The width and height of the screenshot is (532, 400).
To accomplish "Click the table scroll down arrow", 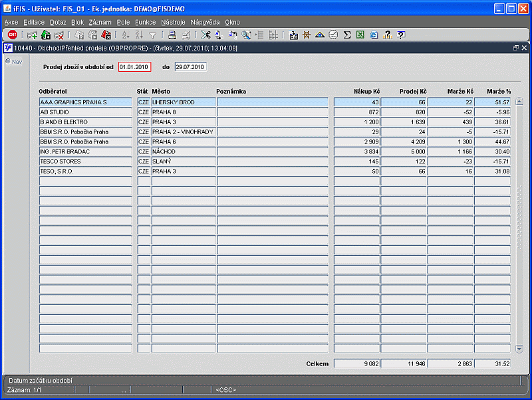I will coord(519,349).
